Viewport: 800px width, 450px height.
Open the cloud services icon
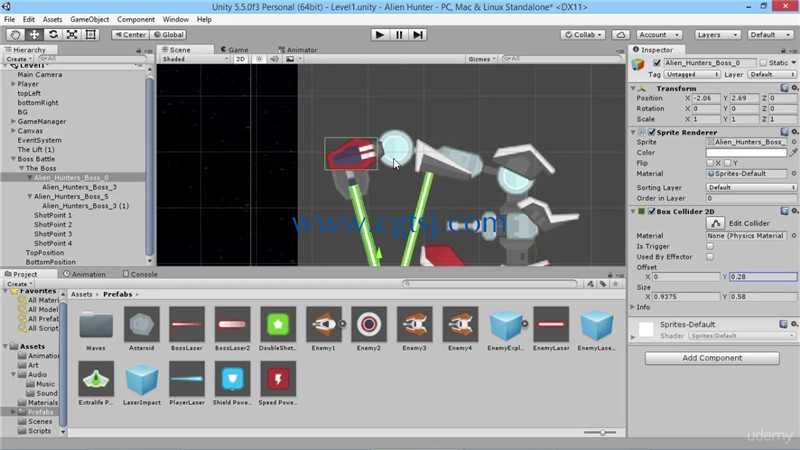point(620,35)
